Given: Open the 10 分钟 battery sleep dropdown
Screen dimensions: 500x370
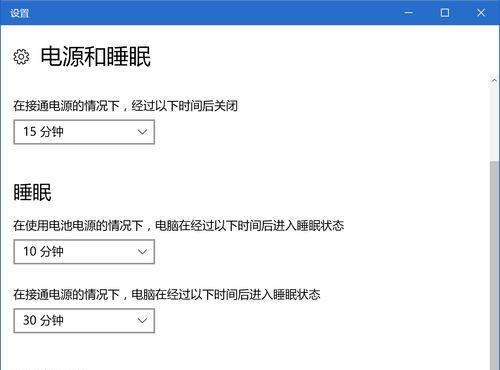Looking at the screenshot, I should [84, 252].
